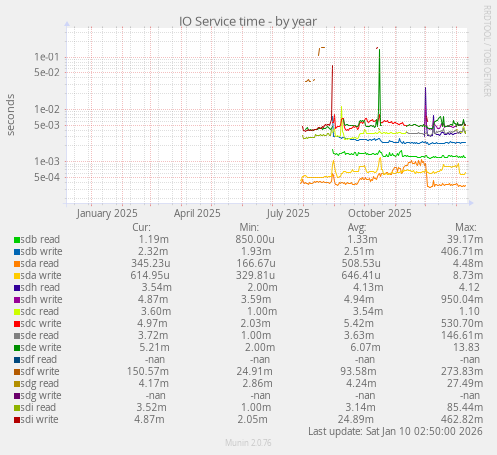Click the Cur: column header
Viewport: 497px width, 455px height.
[141, 227]
